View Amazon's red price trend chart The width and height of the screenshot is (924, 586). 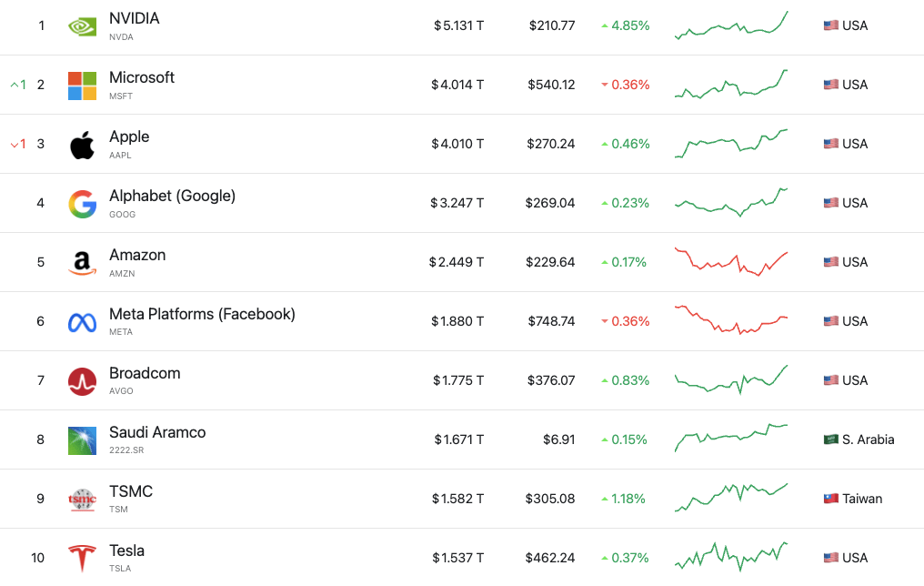click(731, 261)
